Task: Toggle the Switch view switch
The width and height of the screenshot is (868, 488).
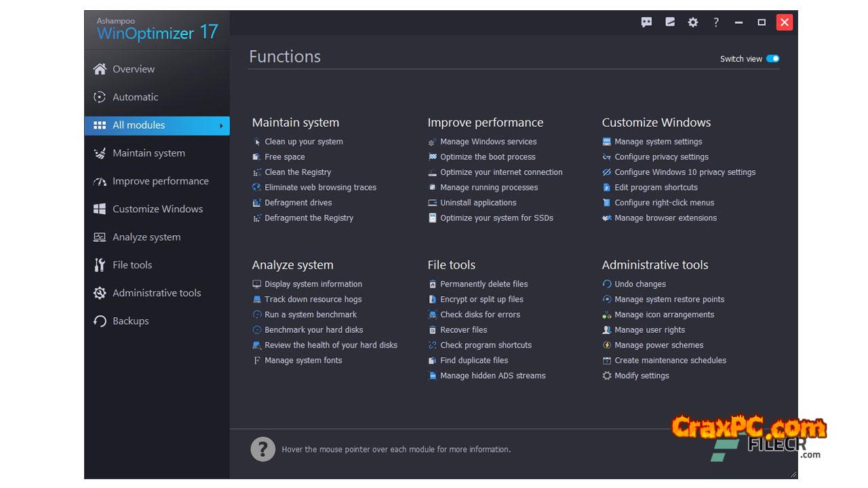Action: click(772, 59)
